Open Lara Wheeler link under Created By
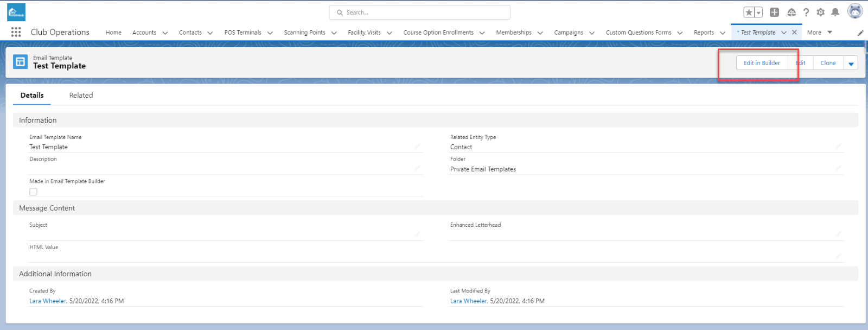This screenshot has width=868, height=330. coord(48,301)
